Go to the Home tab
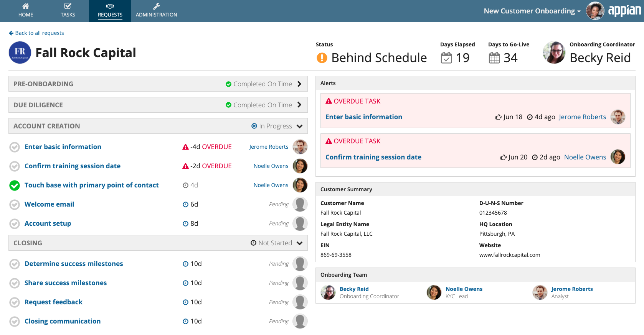Image resolution: width=644 pixels, height=335 pixels. pyautogui.click(x=26, y=11)
